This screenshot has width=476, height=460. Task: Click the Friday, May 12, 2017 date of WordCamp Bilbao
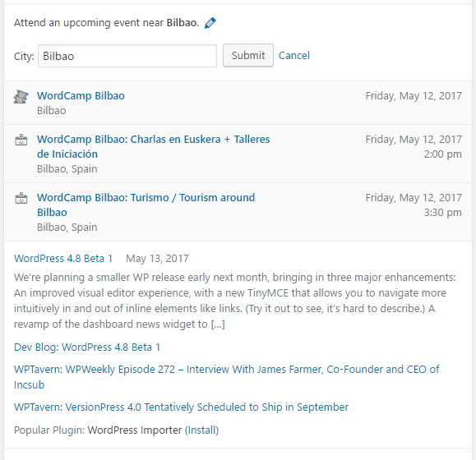click(x=414, y=96)
